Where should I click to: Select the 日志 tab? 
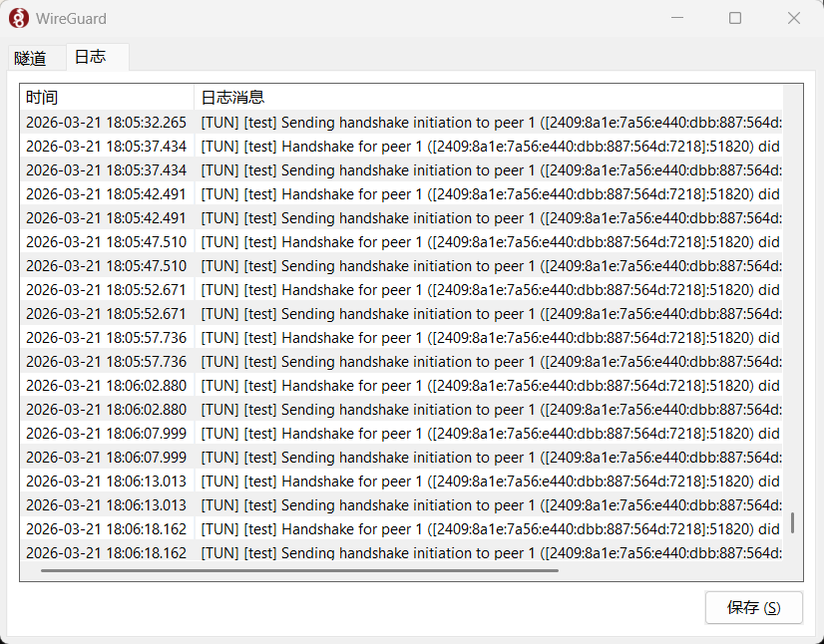click(91, 57)
